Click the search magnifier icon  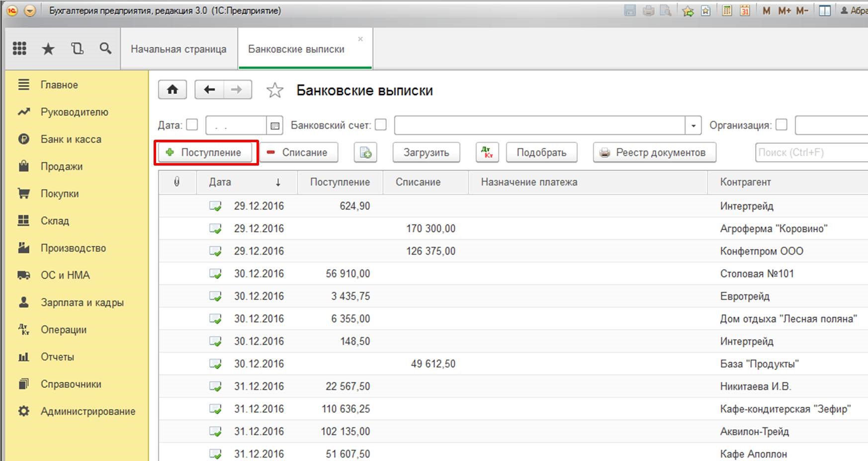tap(105, 48)
